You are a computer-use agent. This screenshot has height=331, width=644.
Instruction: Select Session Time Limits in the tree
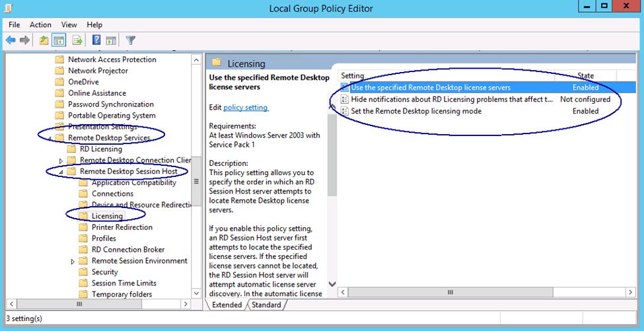coord(124,283)
